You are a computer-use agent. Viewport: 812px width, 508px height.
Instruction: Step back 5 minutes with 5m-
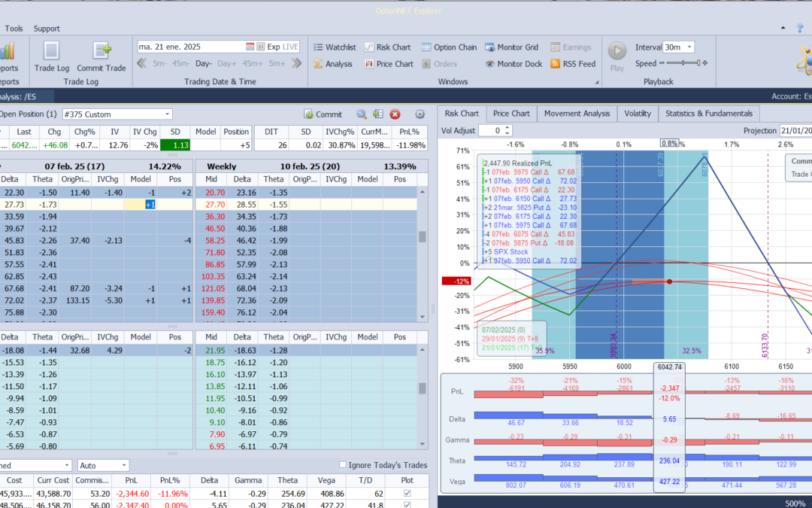pos(159,63)
